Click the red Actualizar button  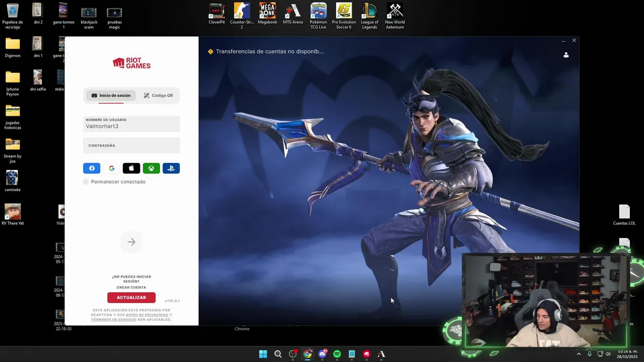coord(131,298)
